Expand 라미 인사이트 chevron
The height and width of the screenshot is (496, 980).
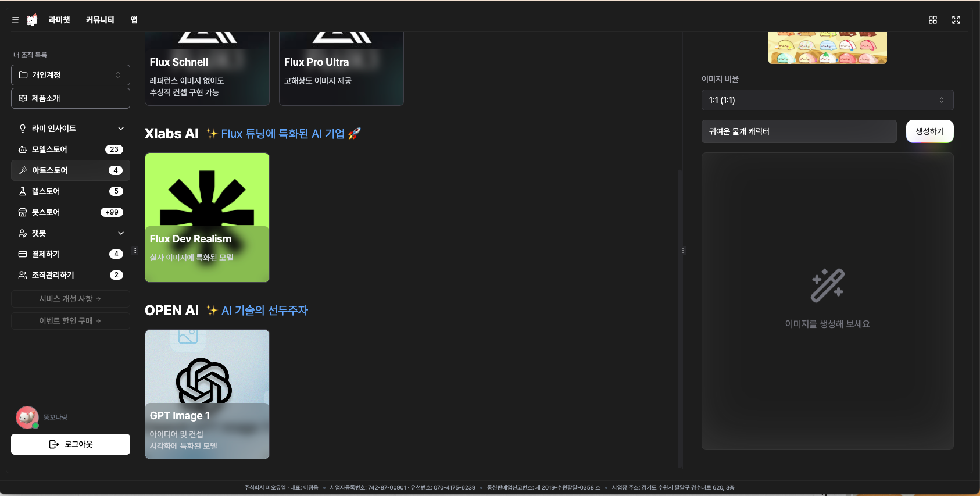click(121, 129)
